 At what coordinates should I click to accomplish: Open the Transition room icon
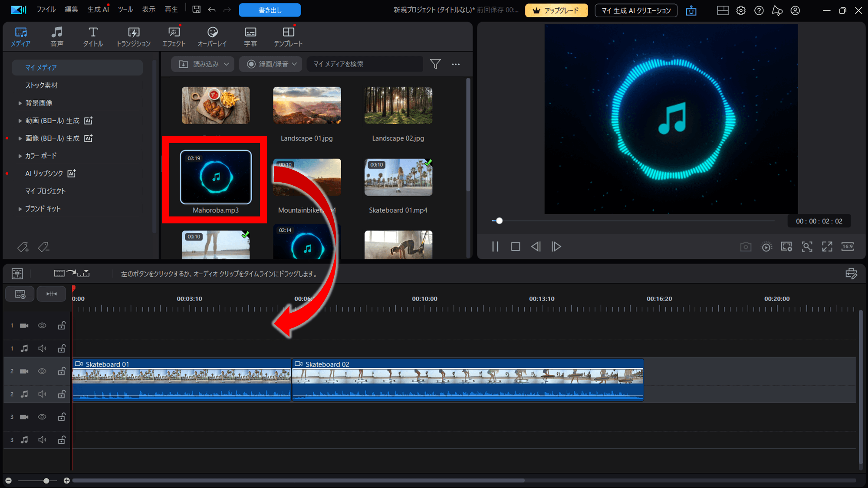133,36
